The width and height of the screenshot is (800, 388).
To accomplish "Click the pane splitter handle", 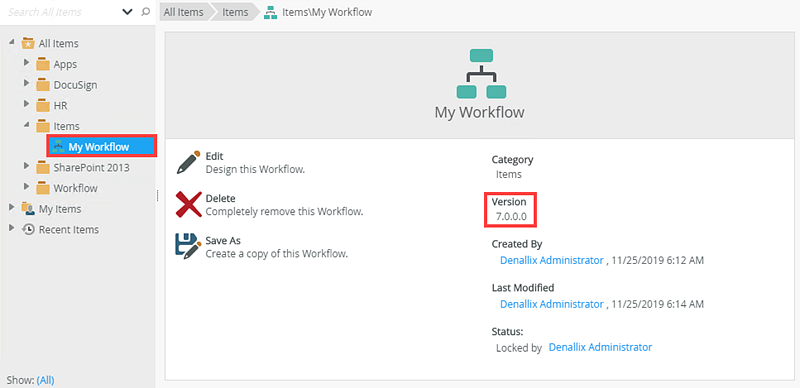I will coord(158,195).
